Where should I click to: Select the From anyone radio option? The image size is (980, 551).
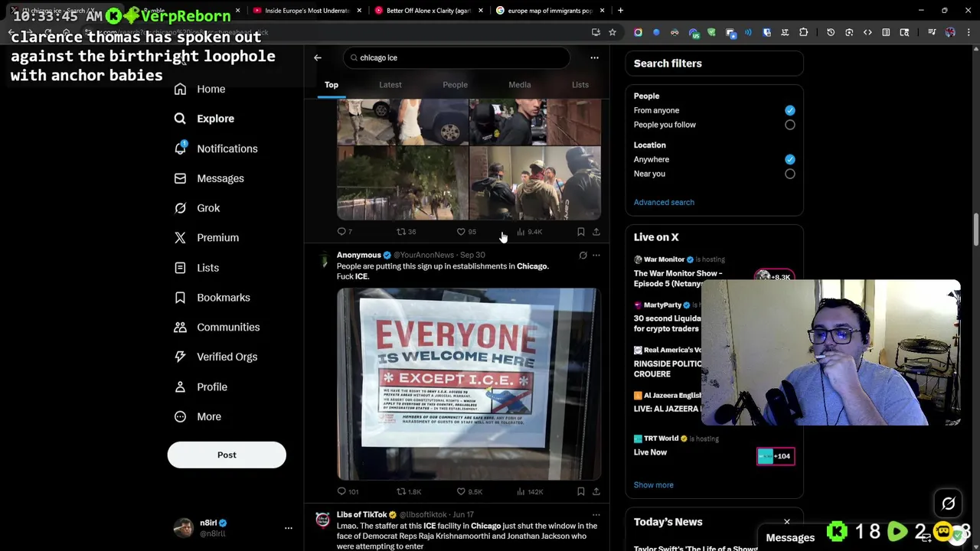point(789,110)
